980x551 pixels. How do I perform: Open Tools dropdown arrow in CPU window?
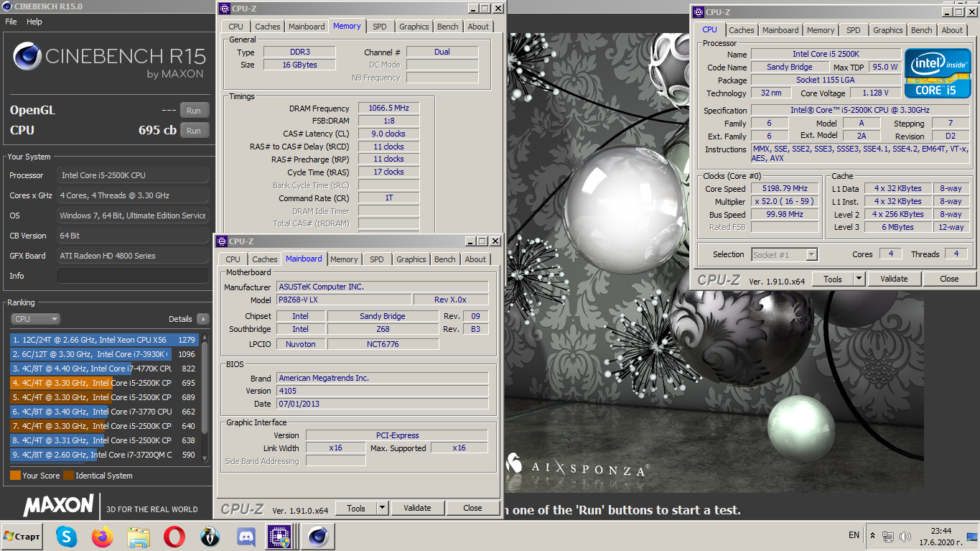(859, 279)
